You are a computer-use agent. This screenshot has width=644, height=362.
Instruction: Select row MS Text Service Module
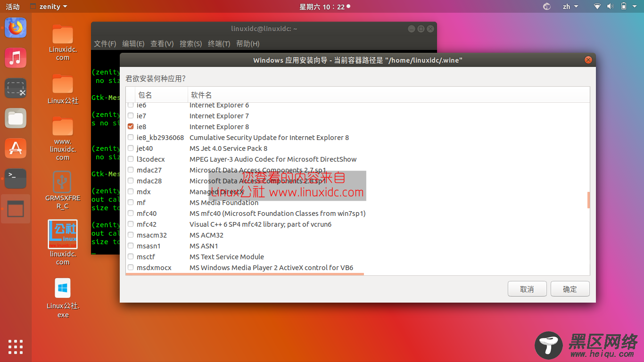[x=358, y=257]
